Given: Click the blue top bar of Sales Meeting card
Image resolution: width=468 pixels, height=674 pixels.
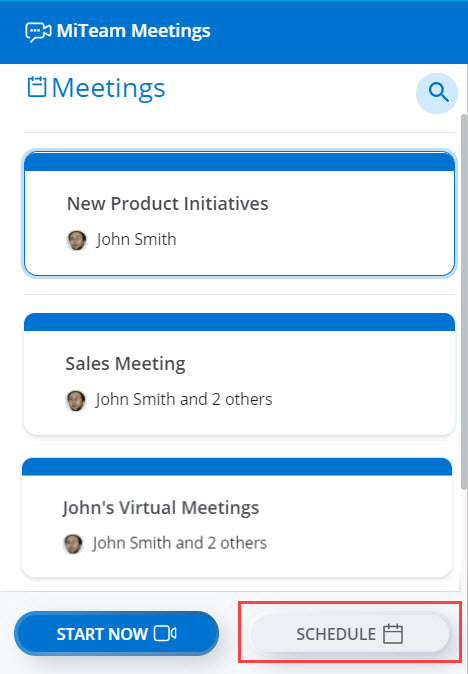Looking at the screenshot, I should click(x=239, y=322).
